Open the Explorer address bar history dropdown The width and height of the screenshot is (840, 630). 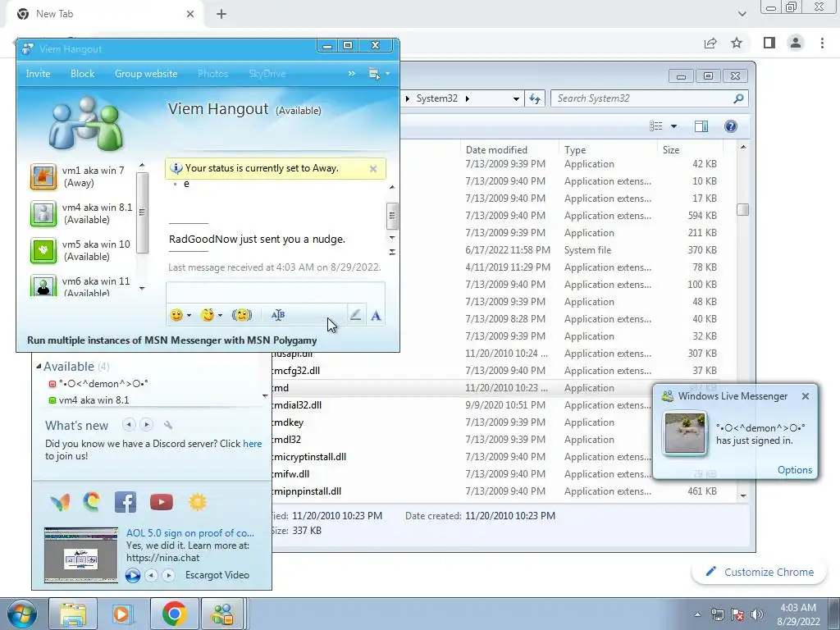tap(515, 98)
